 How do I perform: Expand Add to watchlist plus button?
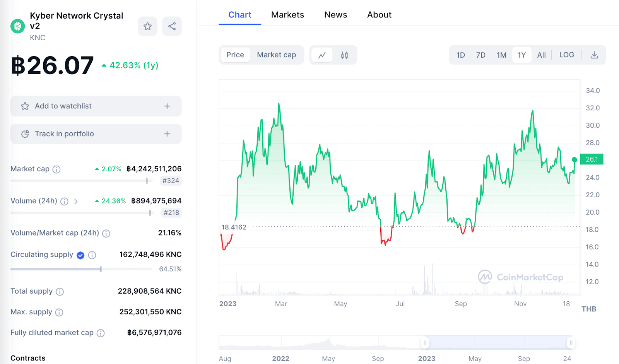point(167,106)
